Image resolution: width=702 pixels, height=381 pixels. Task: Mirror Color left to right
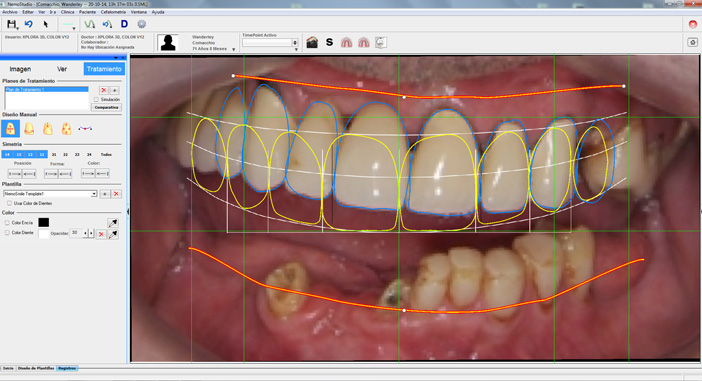pyautogui.click(x=88, y=173)
